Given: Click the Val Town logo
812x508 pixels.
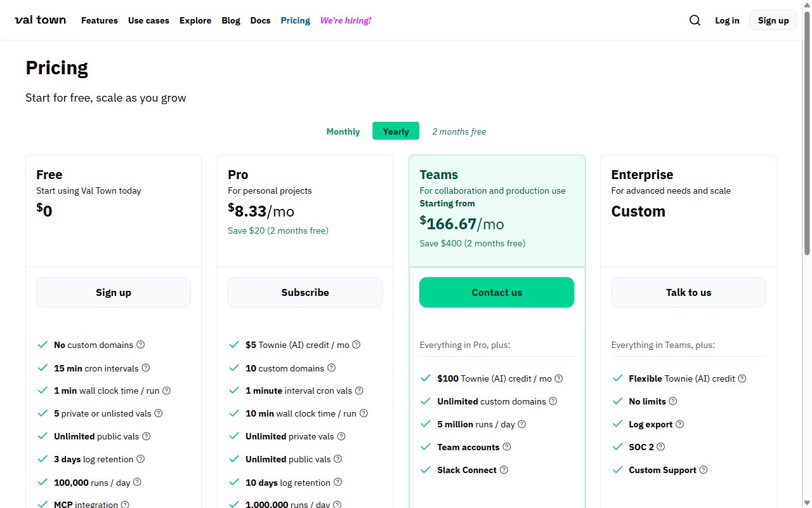Looking at the screenshot, I should pos(40,20).
